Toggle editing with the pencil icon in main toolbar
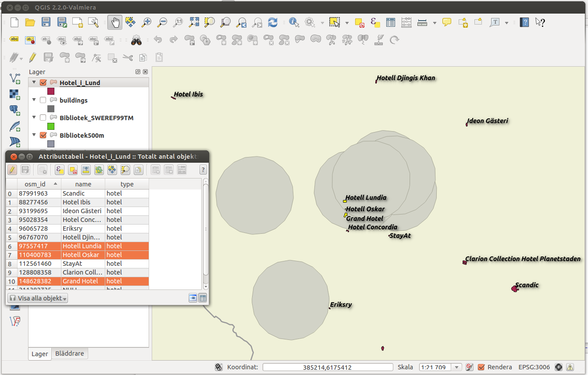 32,57
